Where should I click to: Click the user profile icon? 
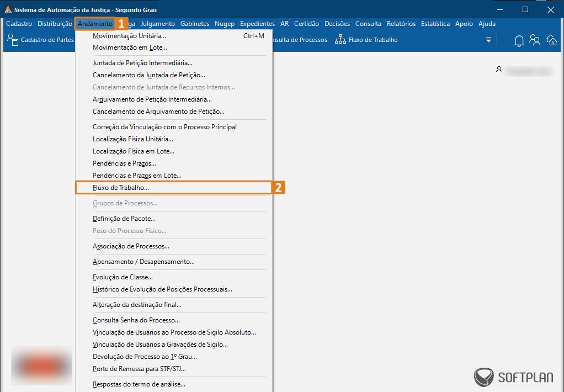tap(499, 70)
